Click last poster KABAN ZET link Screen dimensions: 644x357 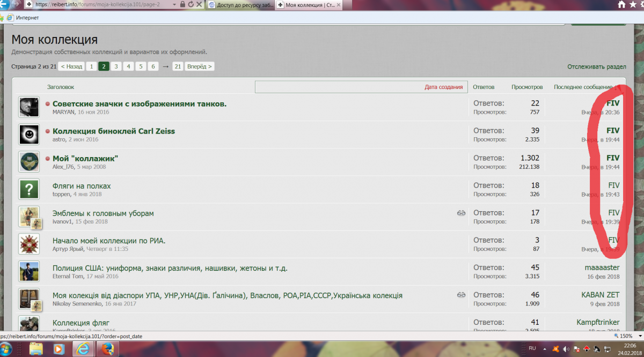pyautogui.click(x=601, y=295)
